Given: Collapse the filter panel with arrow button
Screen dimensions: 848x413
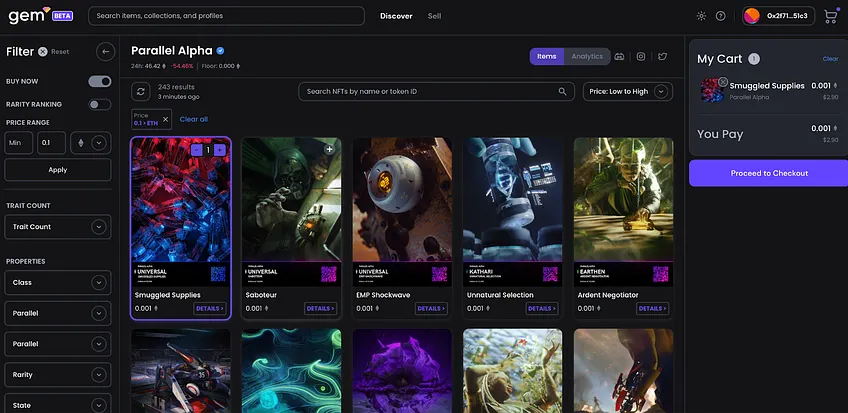Looking at the screenshot, I should pyautogui.click(x=105, y=51).
